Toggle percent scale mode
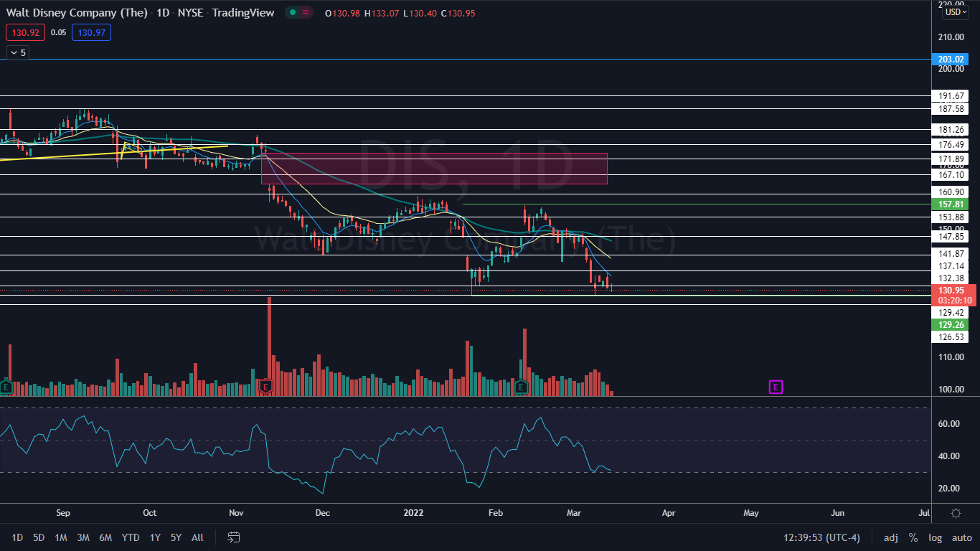Screen dimensions: 980x551 [913, 537]
